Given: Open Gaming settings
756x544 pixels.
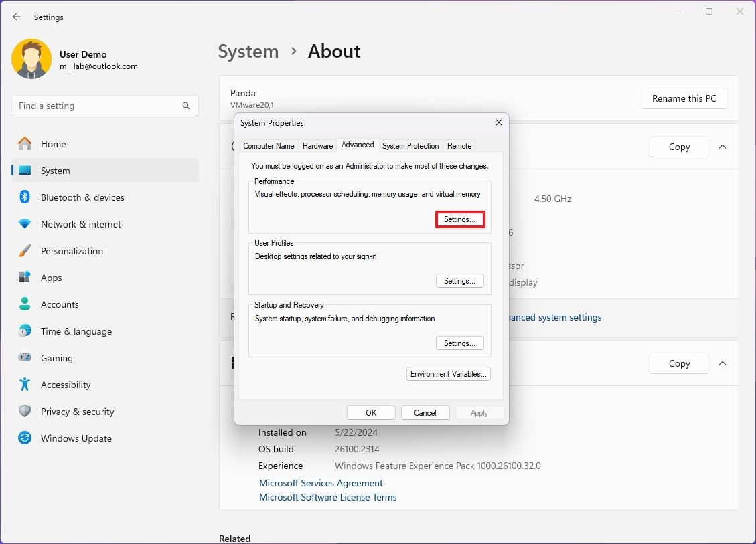Looking at the screenshot, I should click(x=57, y=357).
